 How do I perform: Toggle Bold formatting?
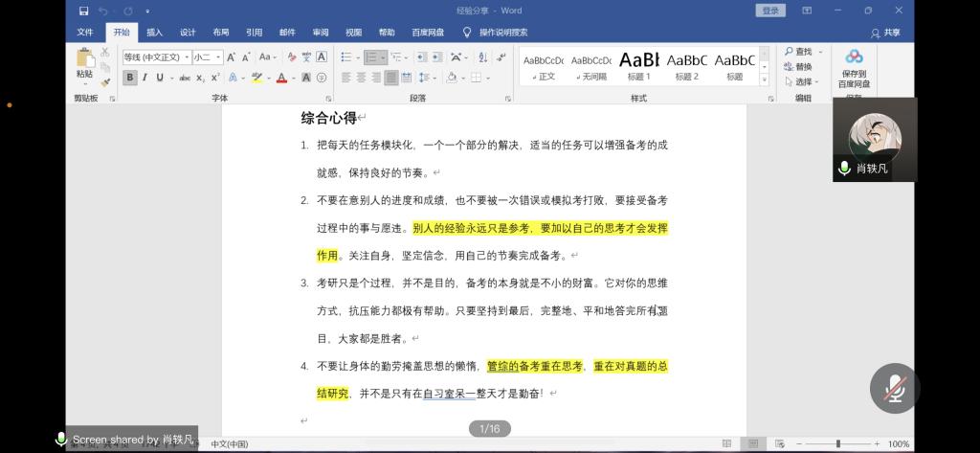click(x=129, y=78)
